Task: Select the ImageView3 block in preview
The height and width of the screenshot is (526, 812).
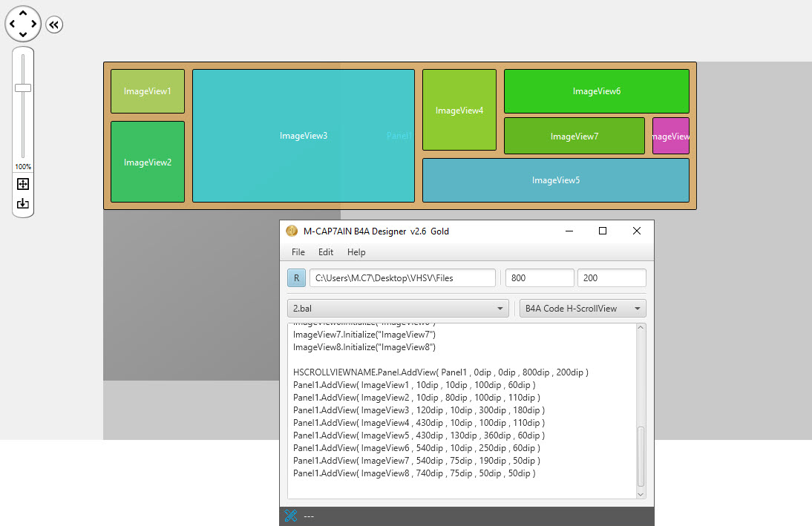Action: tap(303, 136)
